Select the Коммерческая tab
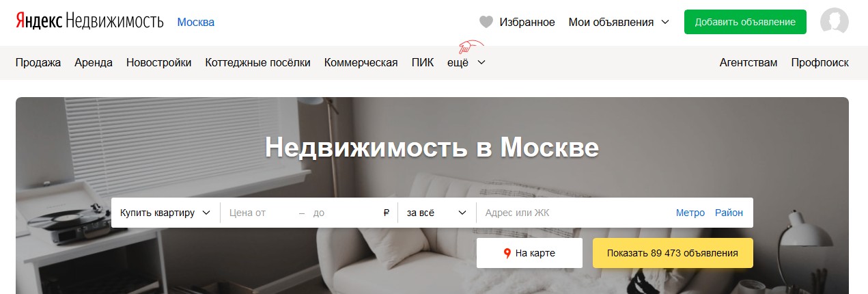 tap(361, 62)
